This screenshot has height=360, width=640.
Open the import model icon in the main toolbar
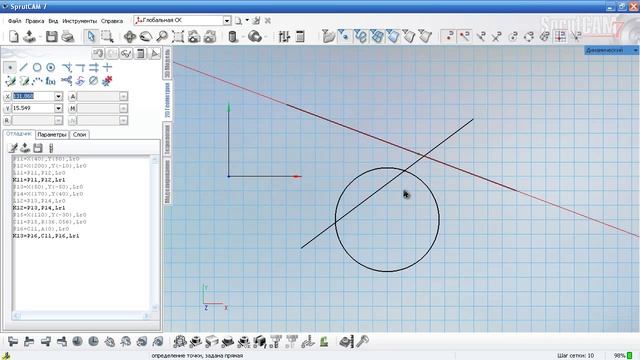[29, 37]
